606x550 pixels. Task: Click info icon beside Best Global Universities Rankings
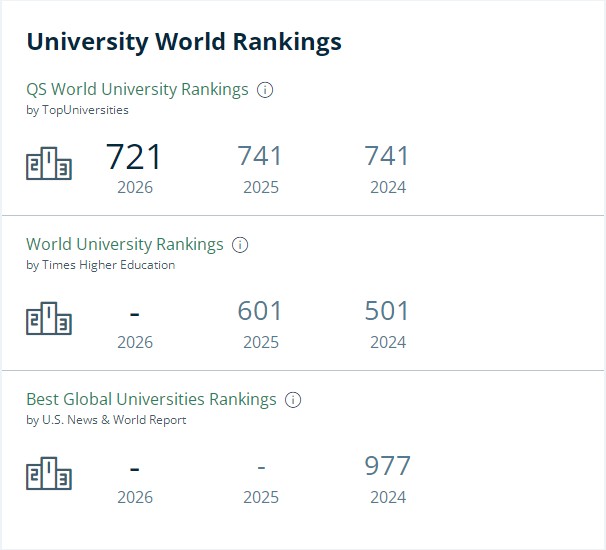pyautogui.click(x=293, y=400)
